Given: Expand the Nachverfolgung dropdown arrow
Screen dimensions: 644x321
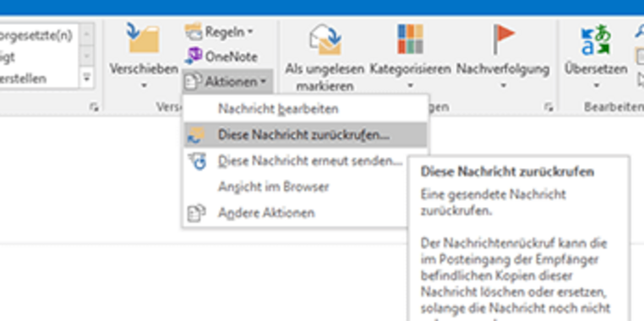Looking at the screenshot, I should click(503, 86).
